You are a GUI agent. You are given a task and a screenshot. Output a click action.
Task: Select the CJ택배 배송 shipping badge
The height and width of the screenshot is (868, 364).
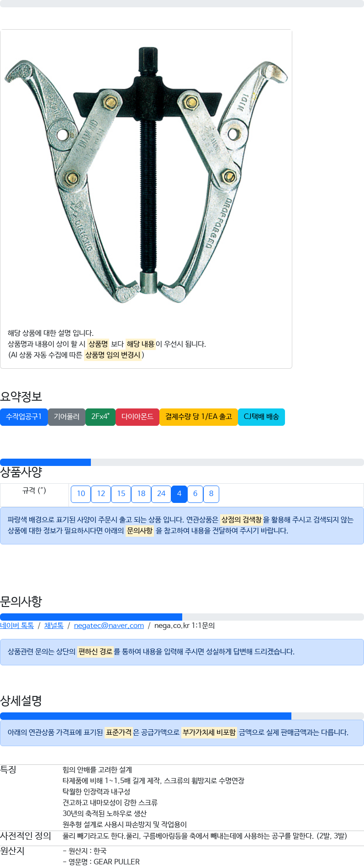click(261, 417)
